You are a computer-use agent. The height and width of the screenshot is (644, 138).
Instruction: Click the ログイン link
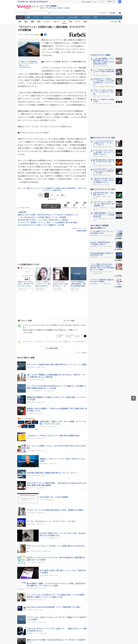click(42, 8)
